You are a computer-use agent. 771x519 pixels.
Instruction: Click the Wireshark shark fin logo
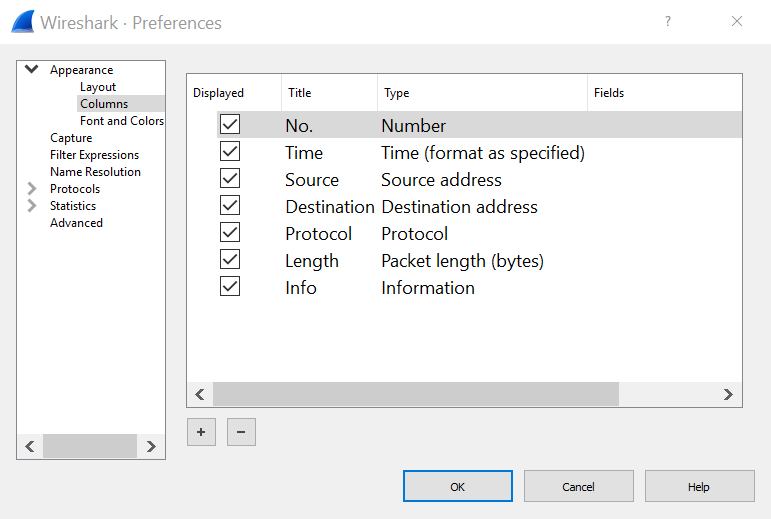pos(22,21)
